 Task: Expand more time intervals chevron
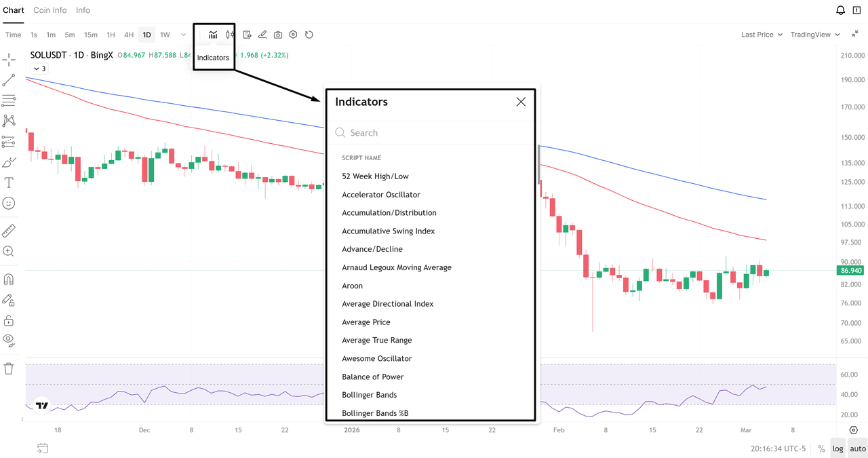[x=183, y=35]
